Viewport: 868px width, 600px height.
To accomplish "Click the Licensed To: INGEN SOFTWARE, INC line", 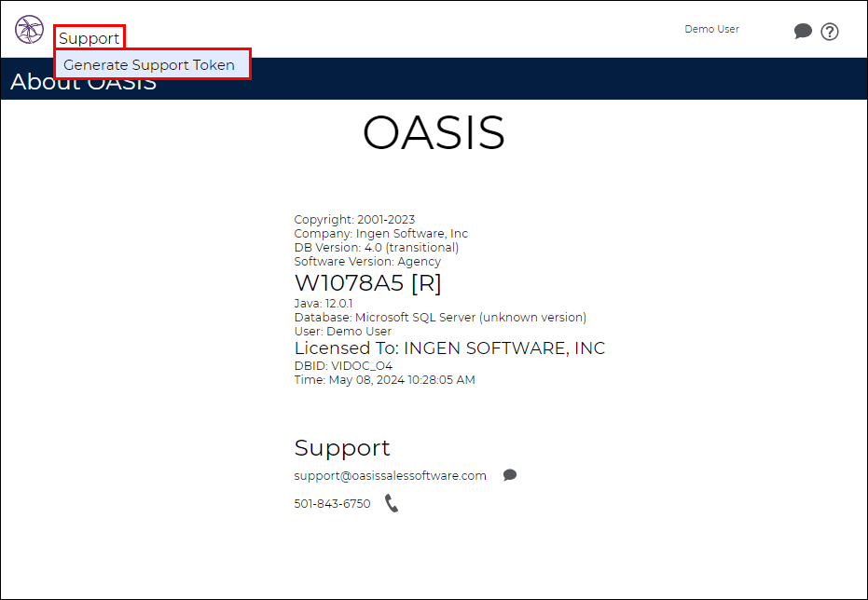I will click(449, 348).
